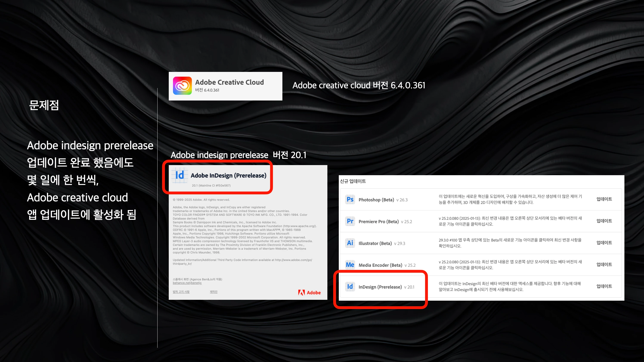Click 업데이트 for Media Encoder (Beta)
The image size is (644, 362).
click(x=604, y=265)
